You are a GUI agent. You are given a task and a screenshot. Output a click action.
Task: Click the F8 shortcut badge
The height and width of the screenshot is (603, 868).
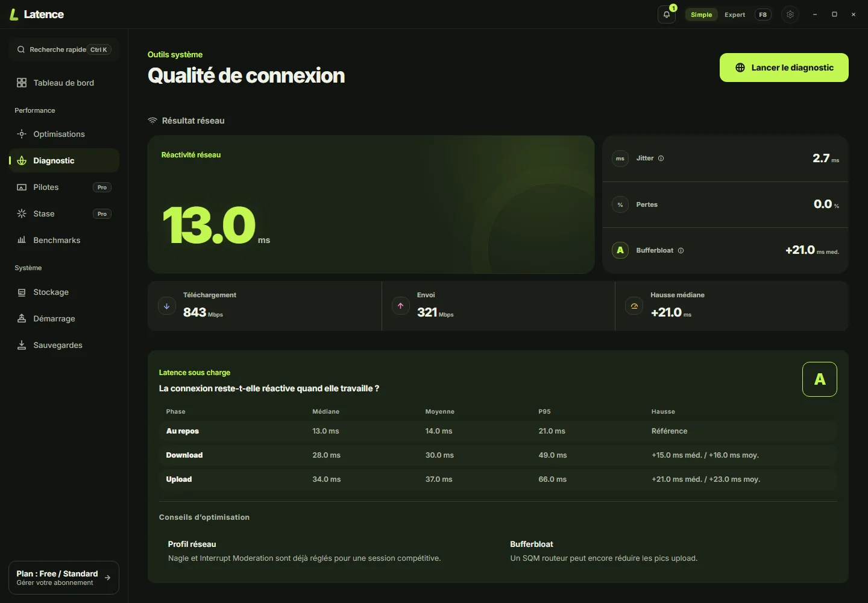coord(763,14)
